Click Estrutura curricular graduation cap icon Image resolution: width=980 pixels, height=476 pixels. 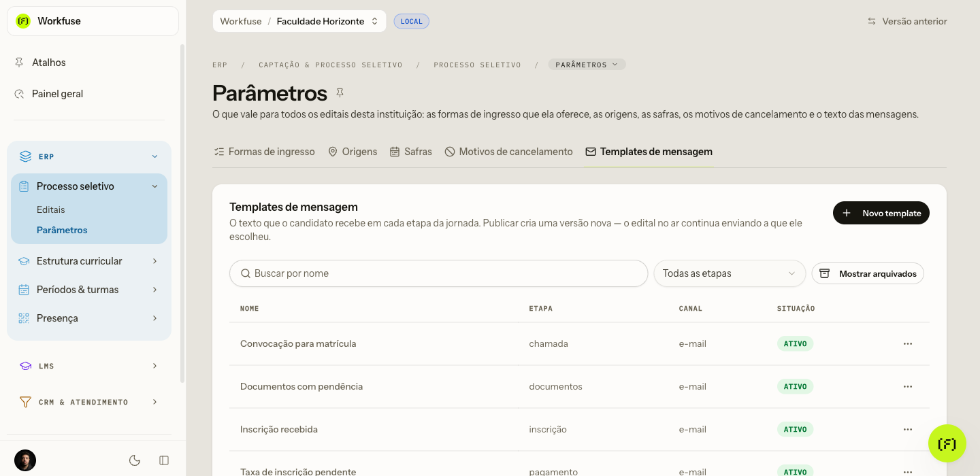point(24,261)
